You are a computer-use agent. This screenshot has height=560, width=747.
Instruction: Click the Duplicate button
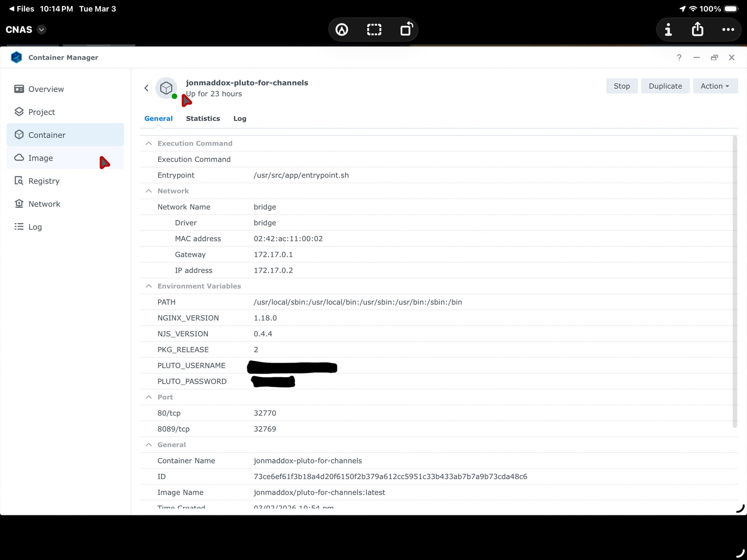click(665, 86)
